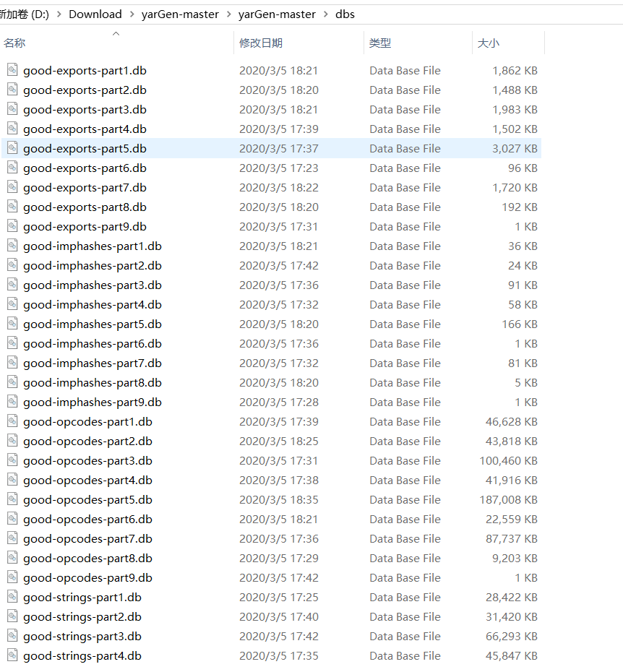Select the file name good-imphashes-part8.db
This screenshot has height=672, width=623.
tap(93, 383)
